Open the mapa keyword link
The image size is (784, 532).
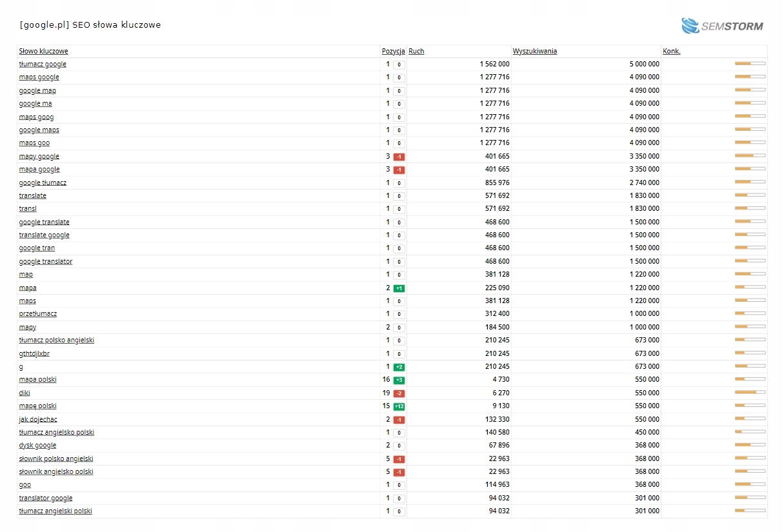(28, 288)
